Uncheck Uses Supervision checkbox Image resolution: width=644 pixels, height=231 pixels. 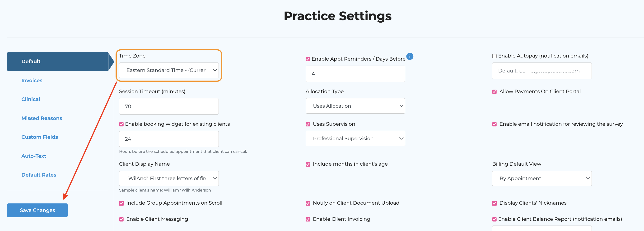[x=308, y=124]
